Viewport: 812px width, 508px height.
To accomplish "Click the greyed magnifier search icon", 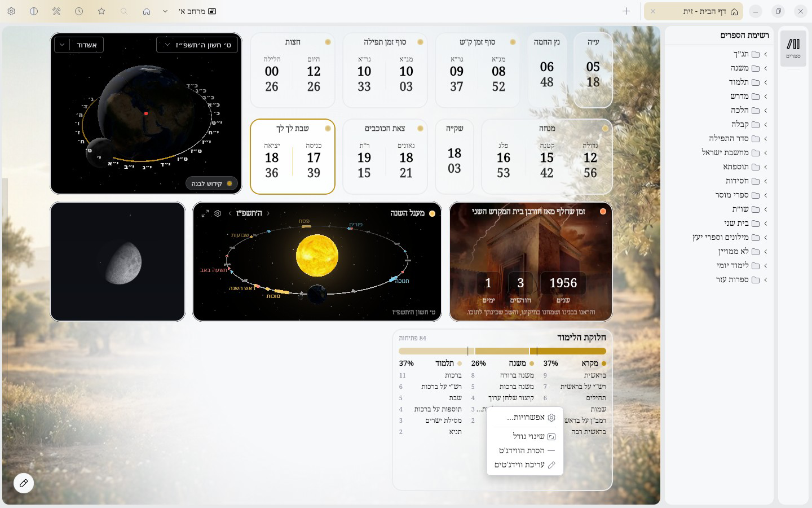I will (x=124, y=11).
